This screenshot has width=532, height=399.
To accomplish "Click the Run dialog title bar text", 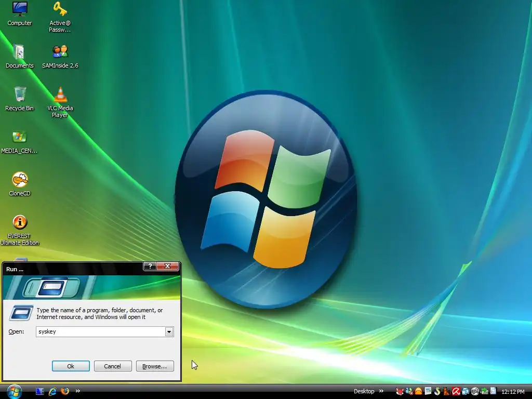I will pyautogui.click(x=15, y=269).
